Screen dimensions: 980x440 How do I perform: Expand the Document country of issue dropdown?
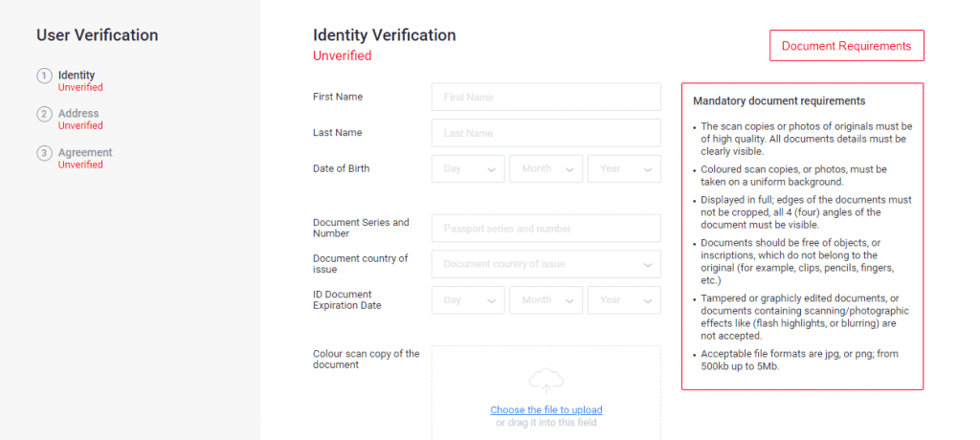(x=546, y=264)
